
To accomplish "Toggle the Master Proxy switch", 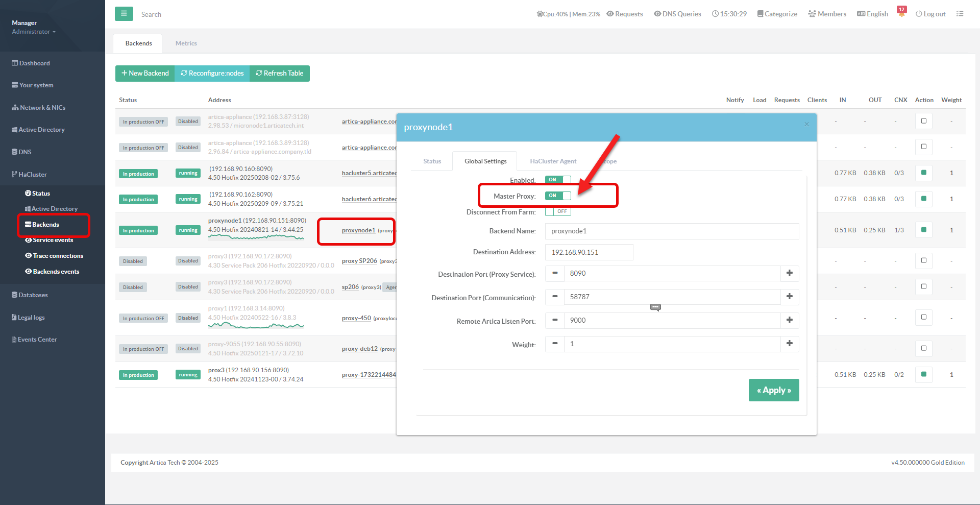I will [557, 196].
